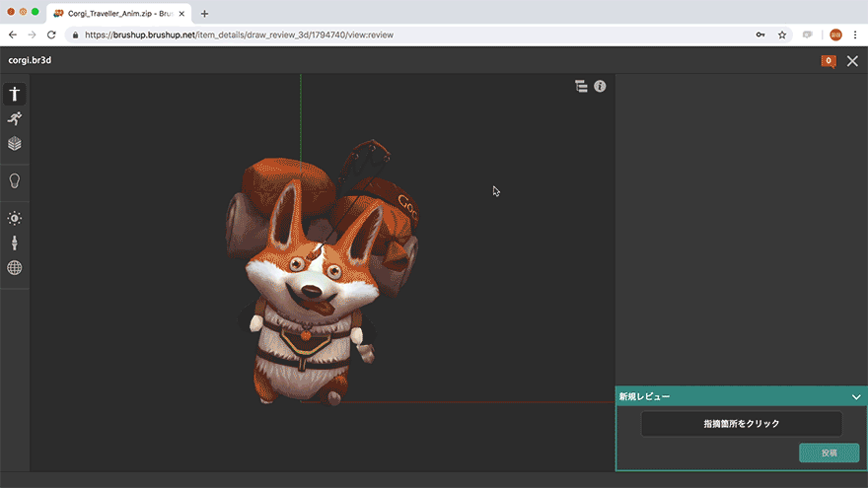This screenshot has width=868, height=488.
Task: Show the model info panel
Action: [600, 87]
